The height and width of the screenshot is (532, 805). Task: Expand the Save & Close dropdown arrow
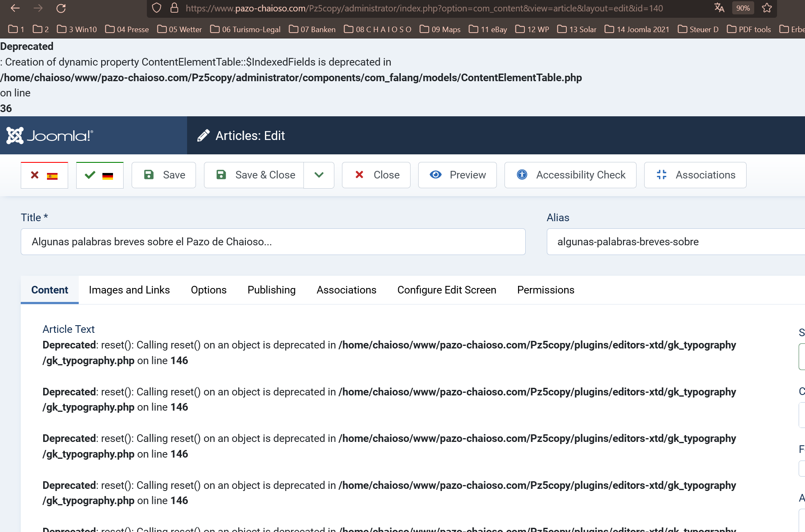(x=319, y=175)
